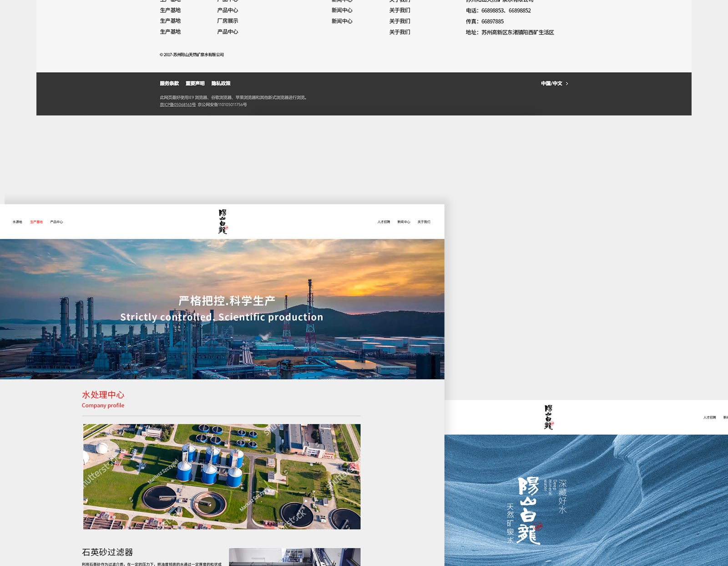This screenshot has height=566, width=728.
Task: Open 水源地 in the top navigation
Action: pos(17,222)
